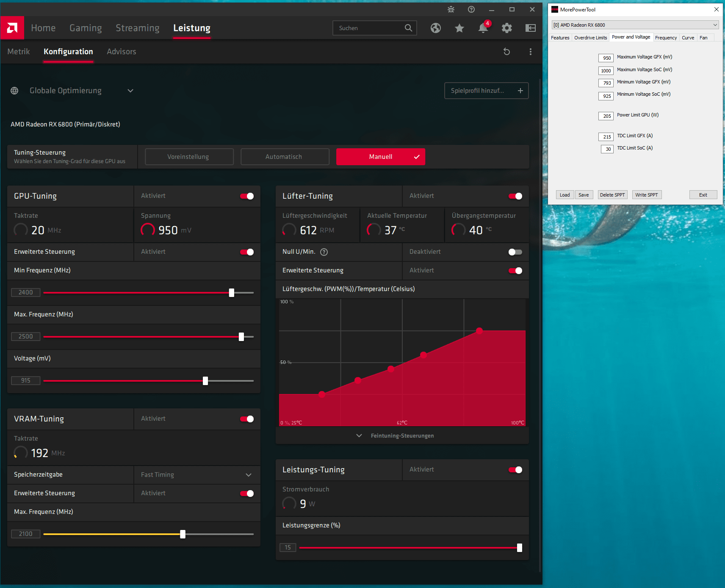This screenshot has width=725, height=588.
Task: Open the web browser globe icon
Action: coord(436,28)
